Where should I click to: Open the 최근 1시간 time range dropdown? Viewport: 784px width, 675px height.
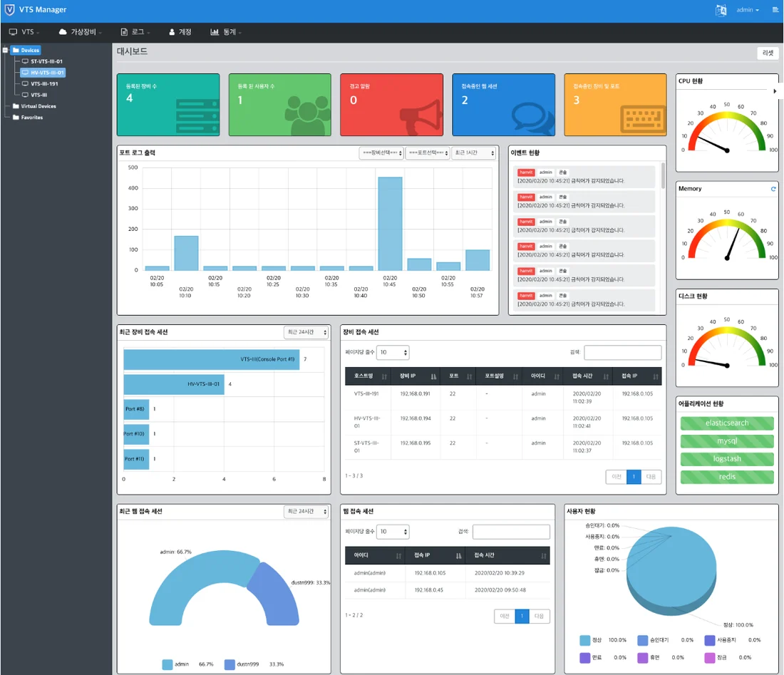[x=473, y=153]
